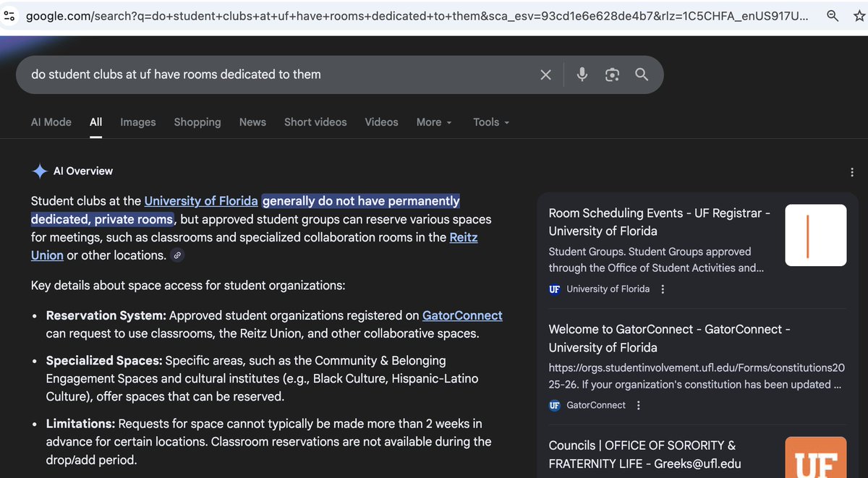Screen dimensions: 868x478
Task: Start voice search with the microphone icon
Action: point(582,74)
